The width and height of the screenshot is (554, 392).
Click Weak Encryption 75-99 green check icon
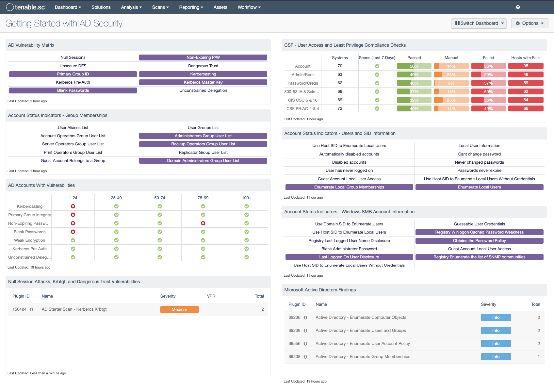pos(203,240)
